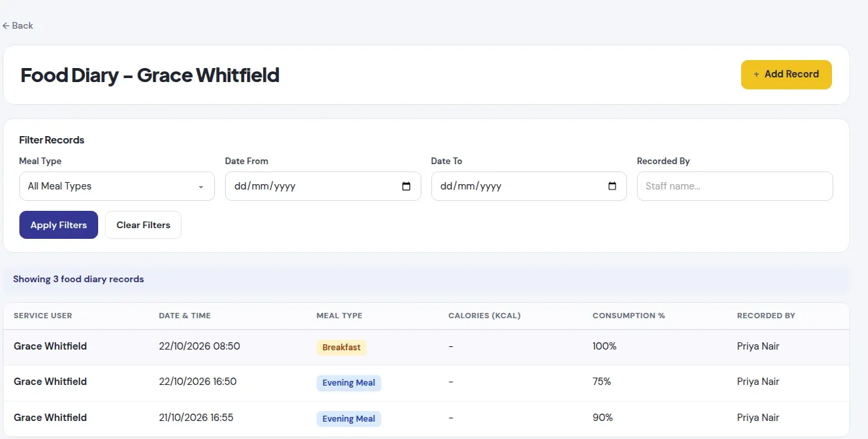The width and height of the screenshot is (868, 439).
Task: Open the Date From calendar picker icon
Action: click(406, 186)
